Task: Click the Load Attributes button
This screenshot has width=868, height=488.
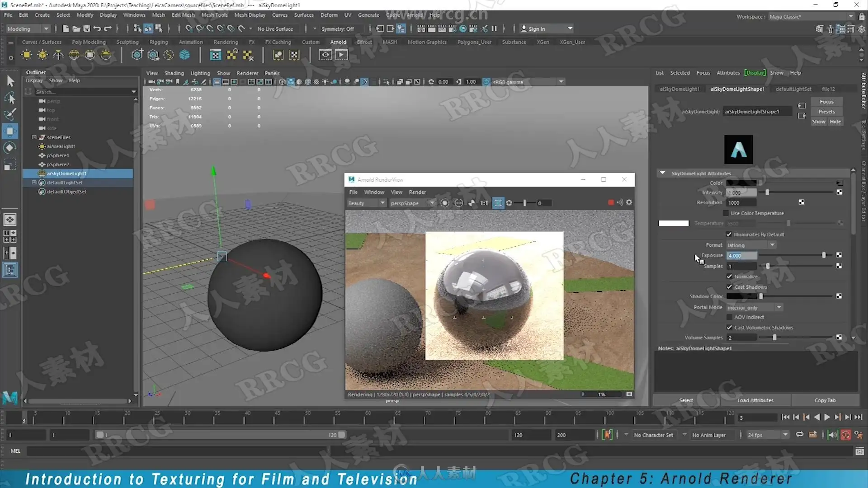Action: pyautogui.click(x=755, y=400)
